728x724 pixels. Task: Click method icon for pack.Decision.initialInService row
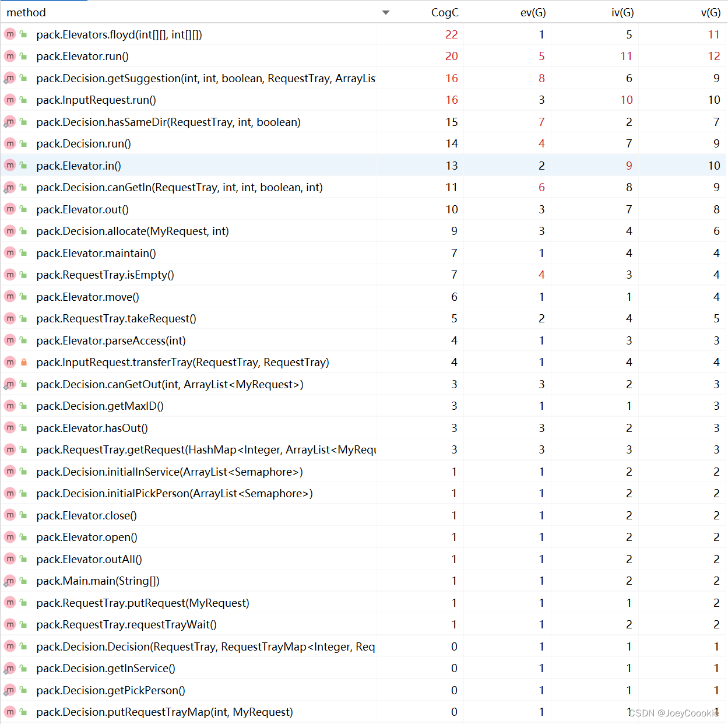click(x=10, y=472)
